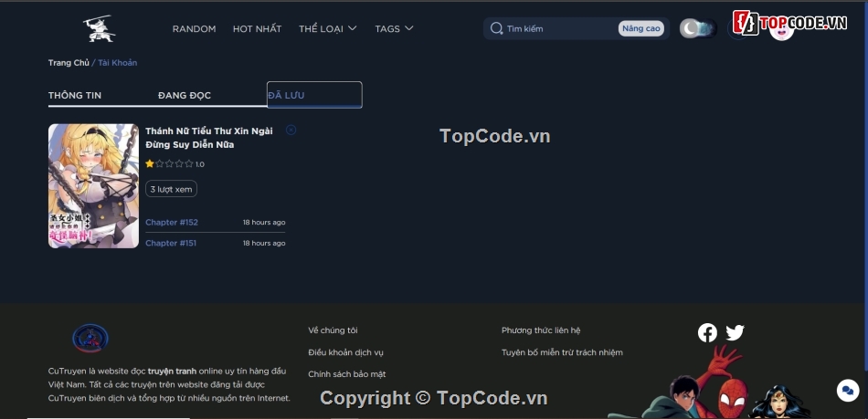Open manga title Thánh Nữ Tiểu Thư

[x=208, y=138]
